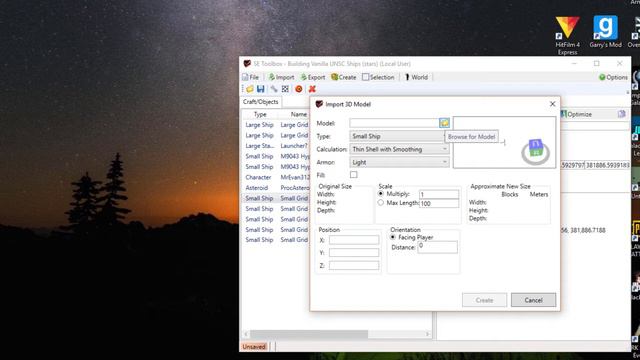
Task: Click the Model path input field
Action: [394, 123]
